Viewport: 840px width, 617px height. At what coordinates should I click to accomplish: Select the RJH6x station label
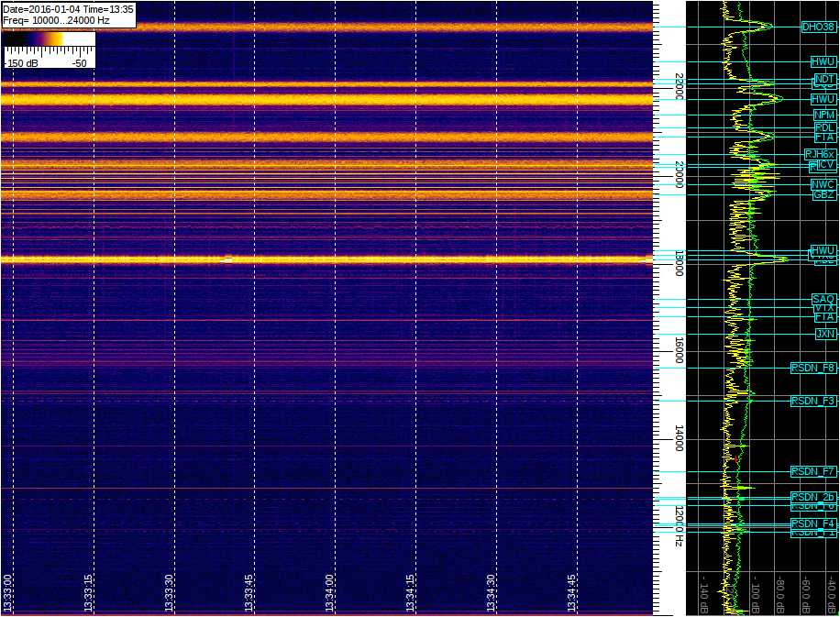click(820, 154)
